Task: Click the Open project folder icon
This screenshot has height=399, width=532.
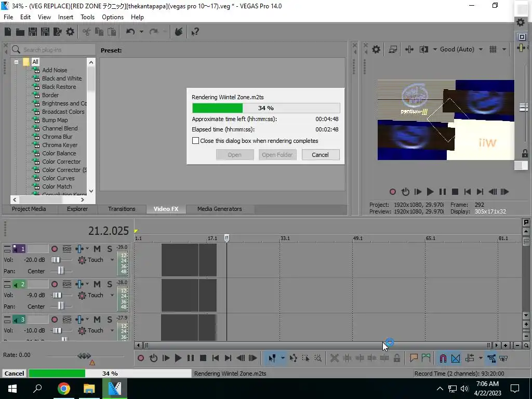Action: (20, 32)
